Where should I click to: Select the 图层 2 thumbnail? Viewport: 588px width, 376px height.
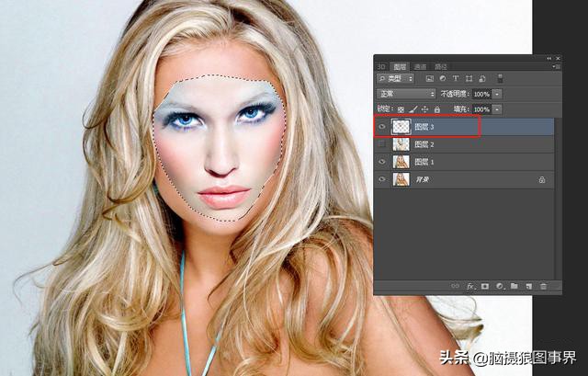(401, 144)
